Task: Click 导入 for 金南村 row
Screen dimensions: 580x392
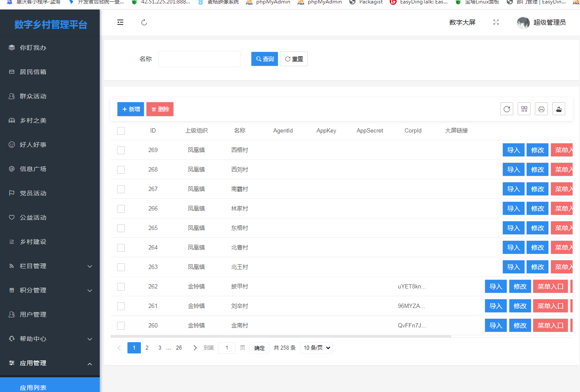Action: pyautogui.click(x=496, y=325)
